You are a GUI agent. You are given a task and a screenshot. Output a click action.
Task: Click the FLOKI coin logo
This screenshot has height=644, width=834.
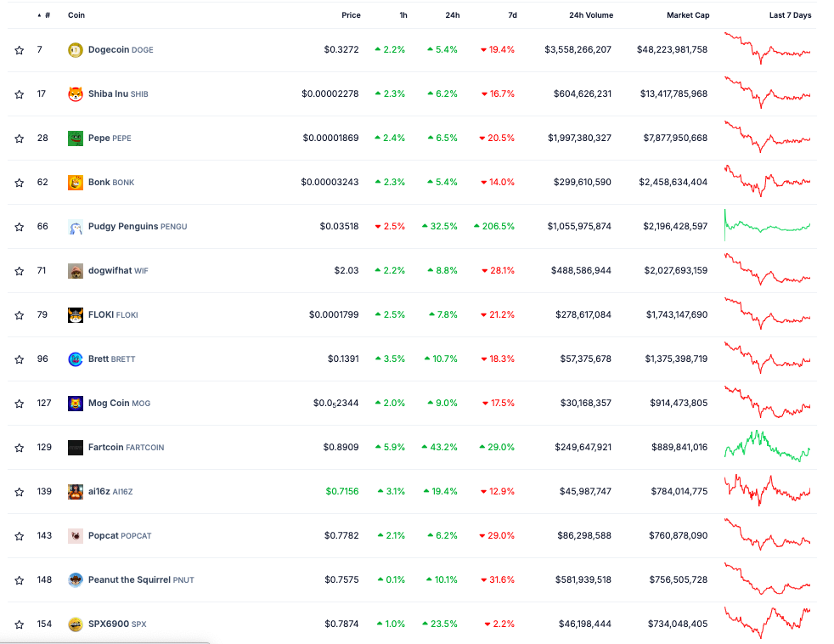[76, 315]
